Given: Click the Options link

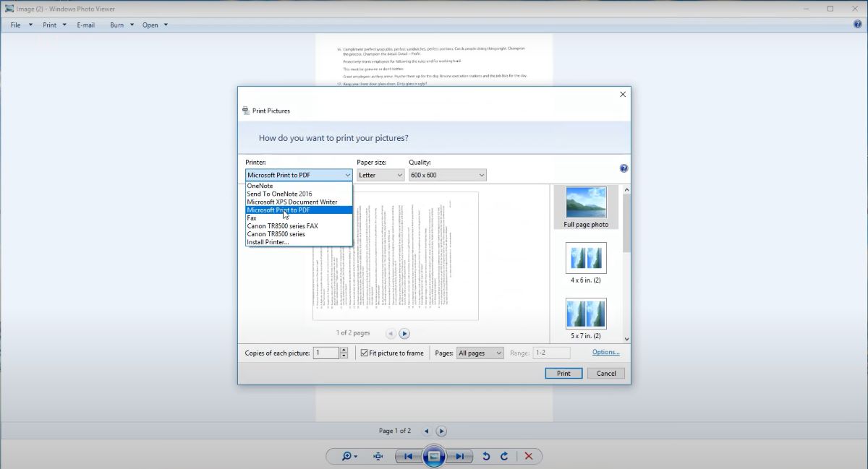Looking at the screenshot, I should [605, 352].
